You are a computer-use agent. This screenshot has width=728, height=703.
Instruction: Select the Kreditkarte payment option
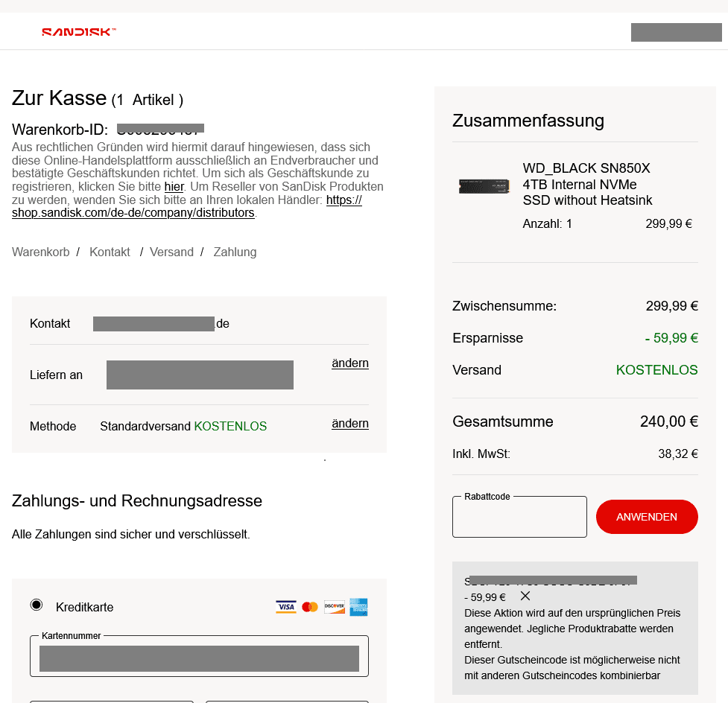click(x=37, y=605)
